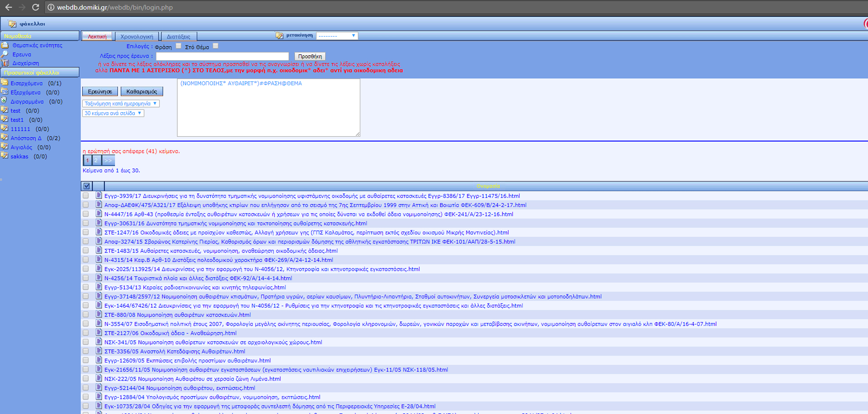Open the 111111 folder link
The width and height of the screenshot is (868, 414).
[x=20, y=129]
